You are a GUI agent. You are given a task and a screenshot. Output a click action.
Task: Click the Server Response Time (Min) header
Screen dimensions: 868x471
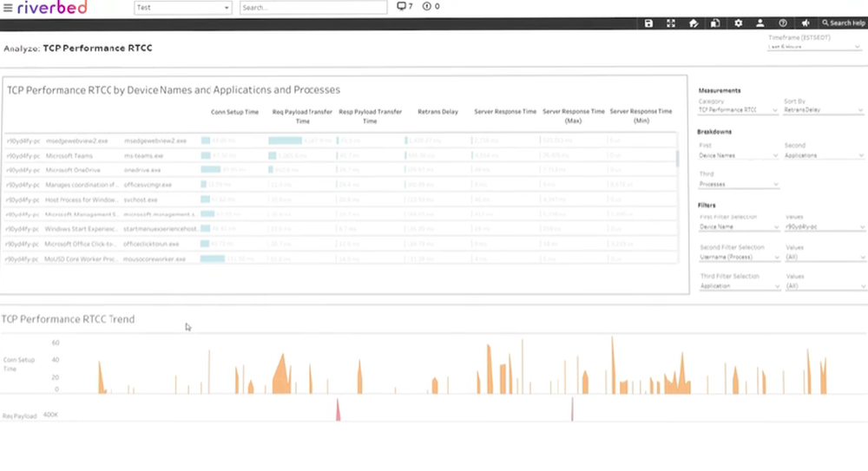click(641, 115)
